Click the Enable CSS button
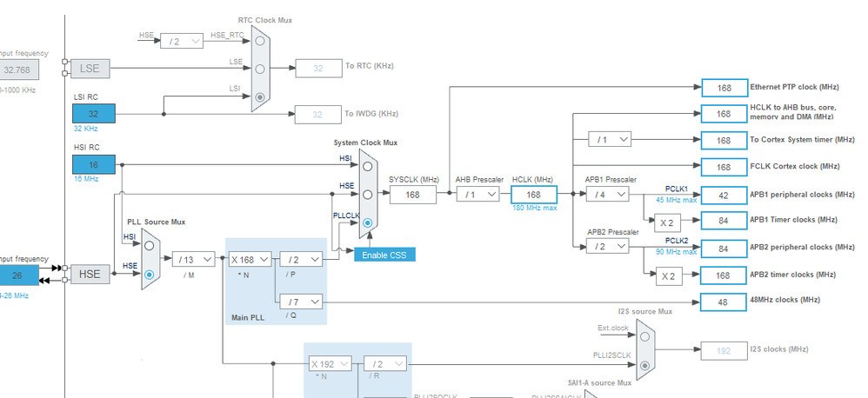 [x=384, y=255]
